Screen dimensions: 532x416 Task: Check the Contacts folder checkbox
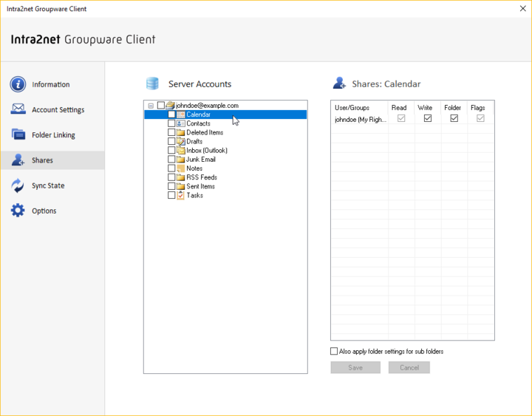click(171, 123)
